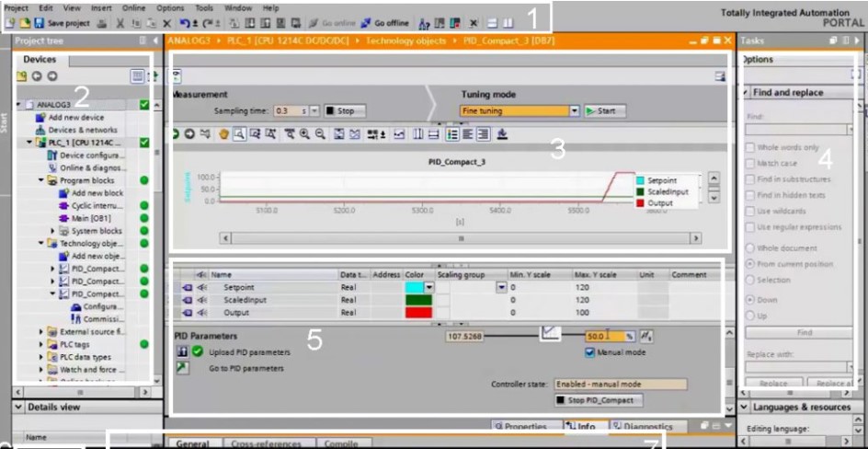Toggle the Manual mode checkbox
The height and width of the screenshot is (449, 868).
tap(590, 351)
